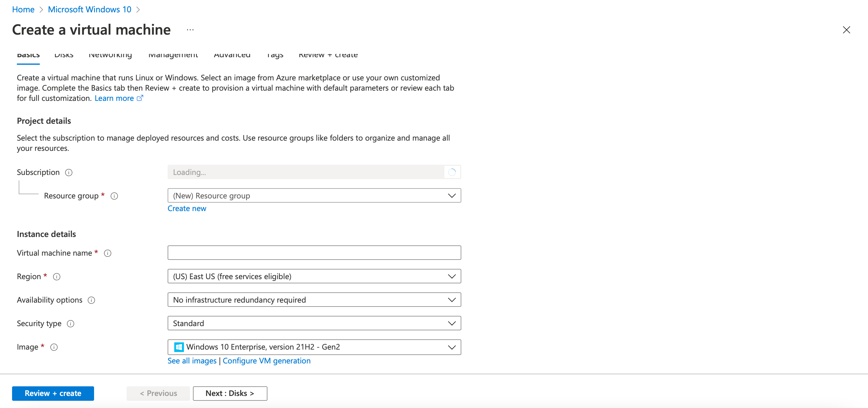This screenshot has width=868, height=408.
Task: Click inside the Virtual machine name field
Action: tap(313, 252)
